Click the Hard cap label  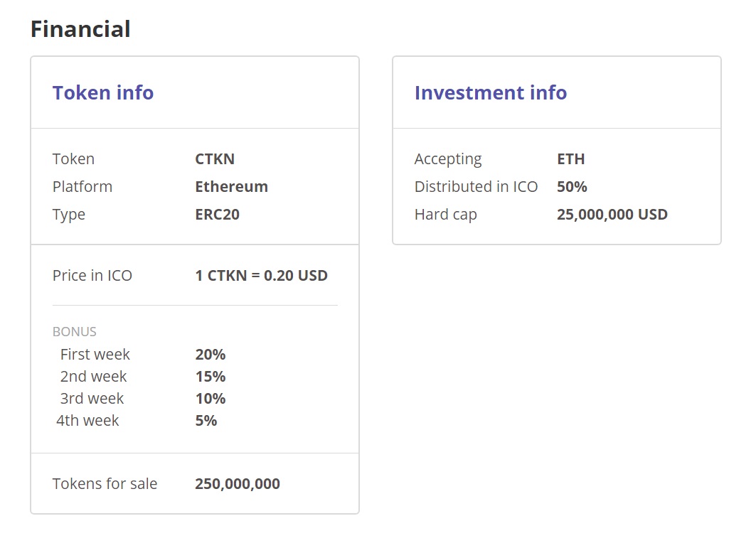click(x=445, y=215)
